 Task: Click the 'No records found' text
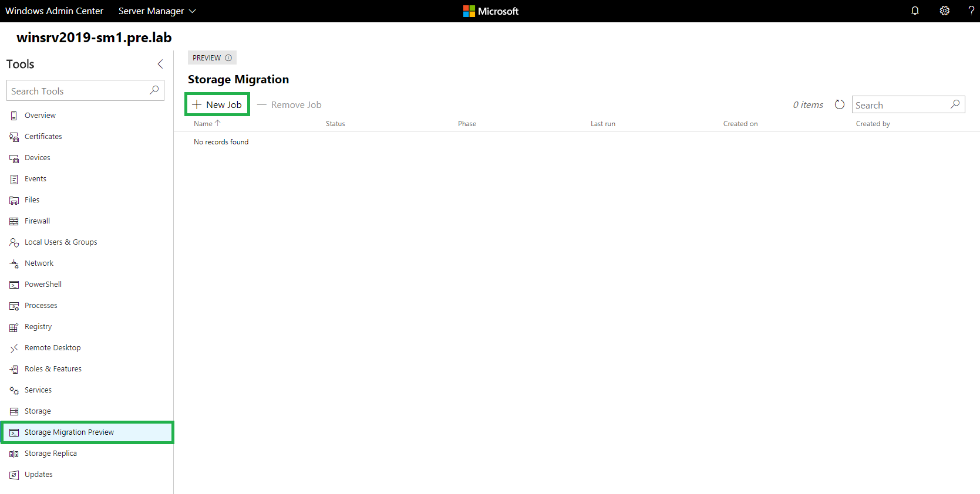coord(221,142)
